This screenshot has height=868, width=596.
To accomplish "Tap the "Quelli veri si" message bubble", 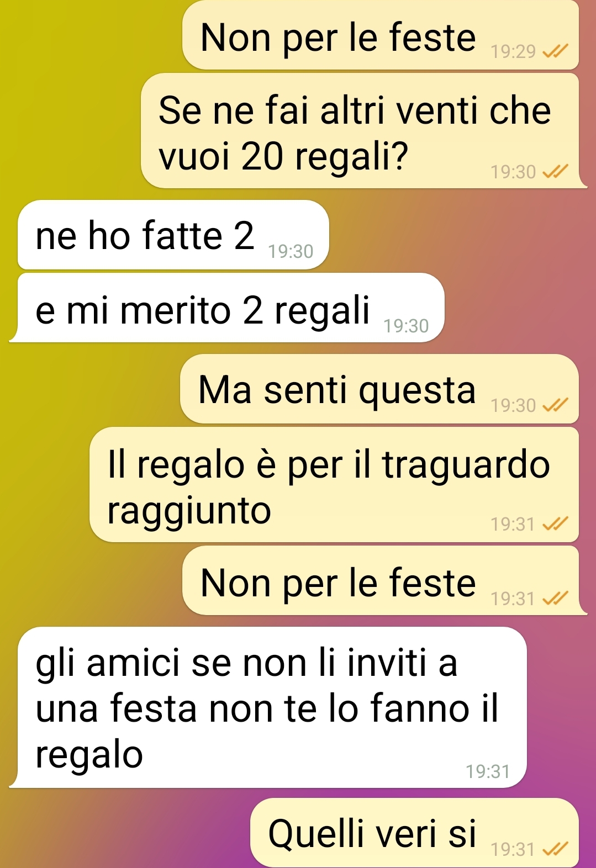I will point(414,832).
